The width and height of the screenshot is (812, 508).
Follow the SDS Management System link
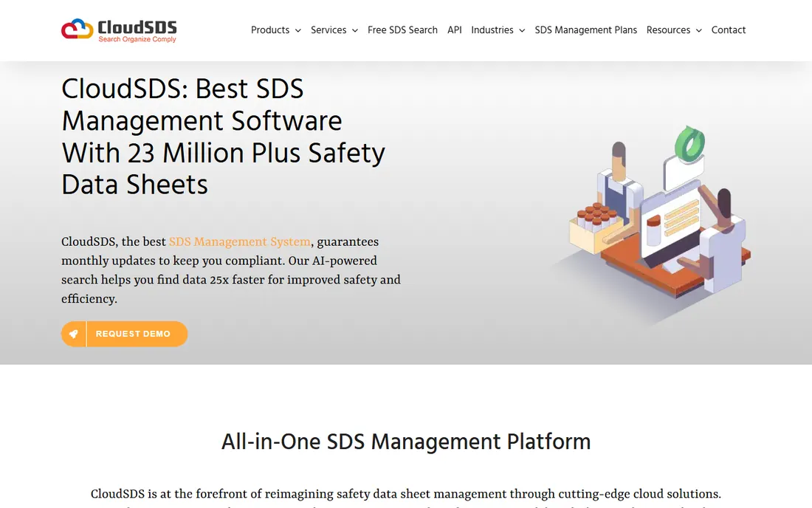240,242
